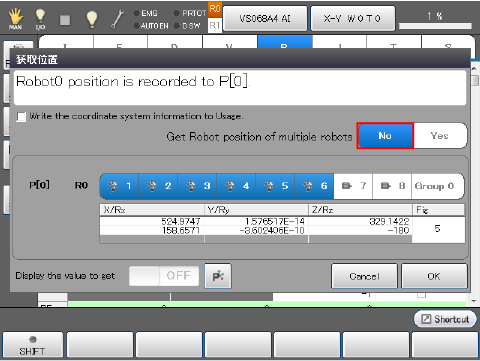Screen dimensions: 480x361
Task: Click the MAN hand mode icon
Action: coord(15,19)
